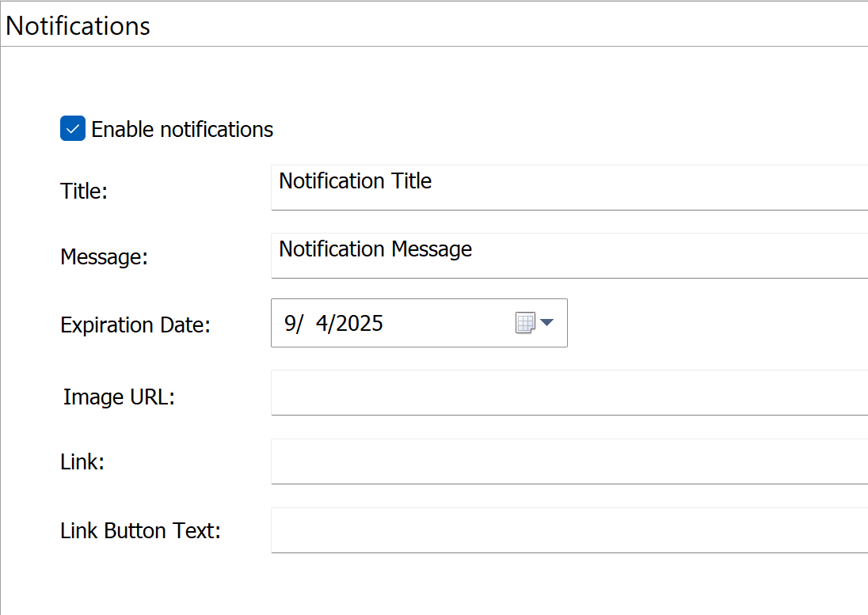Click the 'Expiration Date:' label

(135, 325)
